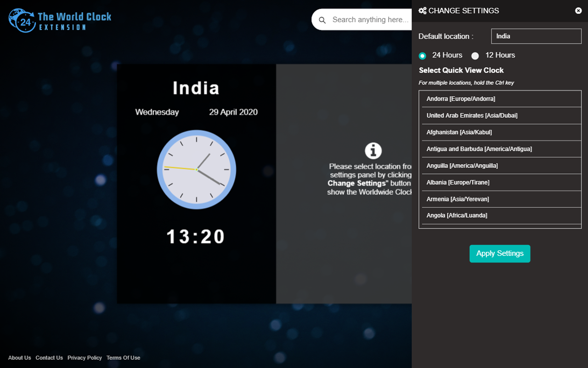588x368 pixels.
Task: Click the date 29 April 2020
Action: 233,112
